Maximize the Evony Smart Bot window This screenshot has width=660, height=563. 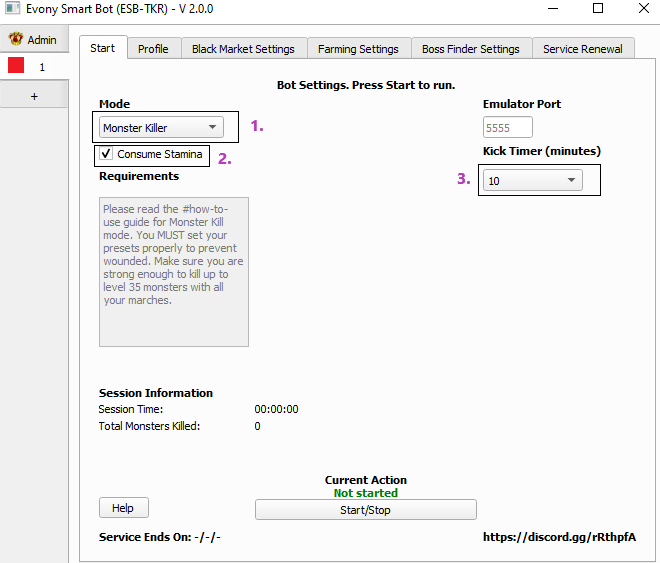[x=598, y=8]
